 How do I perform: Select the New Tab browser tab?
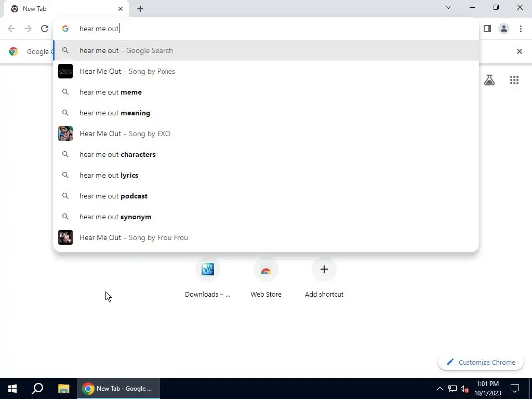click(66, 9)
